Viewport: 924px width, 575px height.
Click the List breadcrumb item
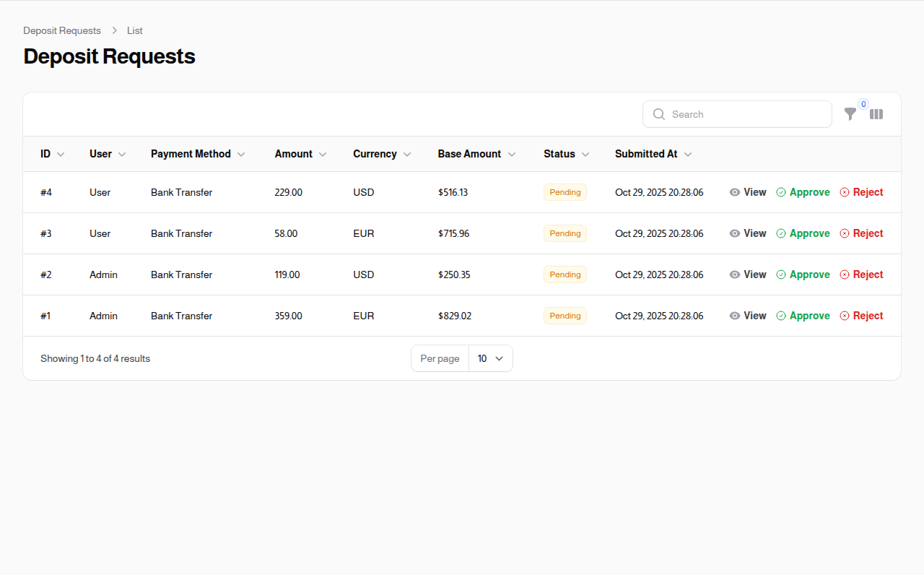135,30
